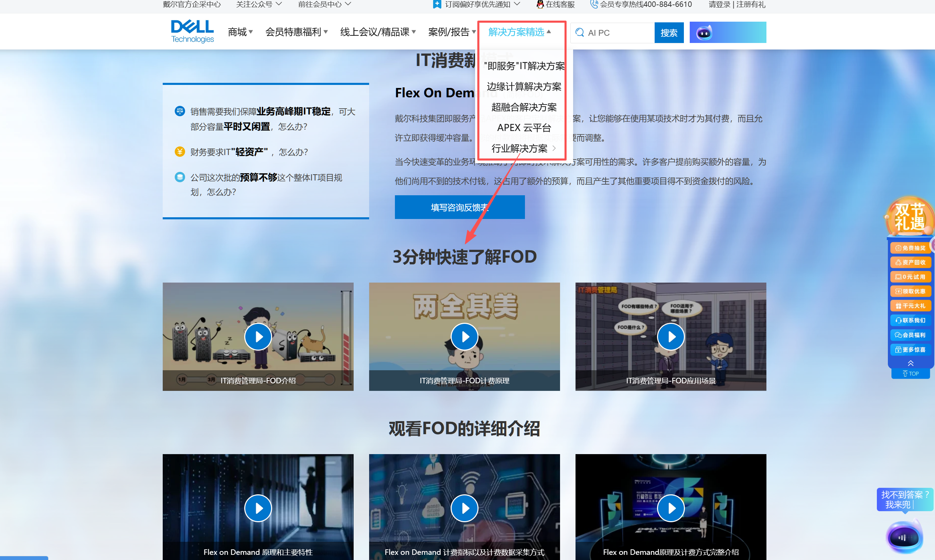
Task: Click the 请登录 link
Action: pos(720,4)
